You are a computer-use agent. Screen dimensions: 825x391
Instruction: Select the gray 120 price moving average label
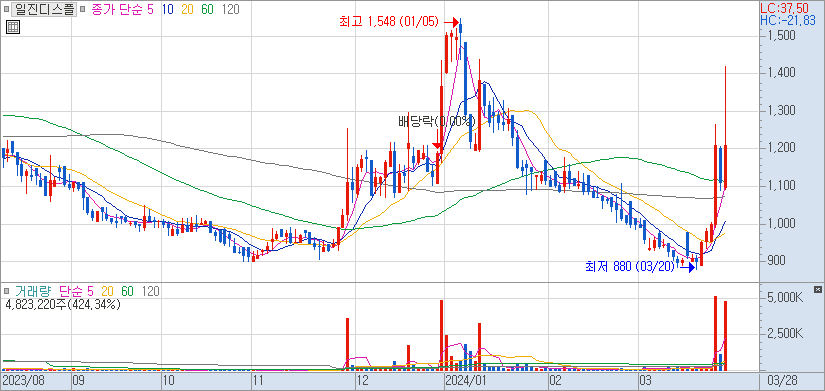[230, 9]
